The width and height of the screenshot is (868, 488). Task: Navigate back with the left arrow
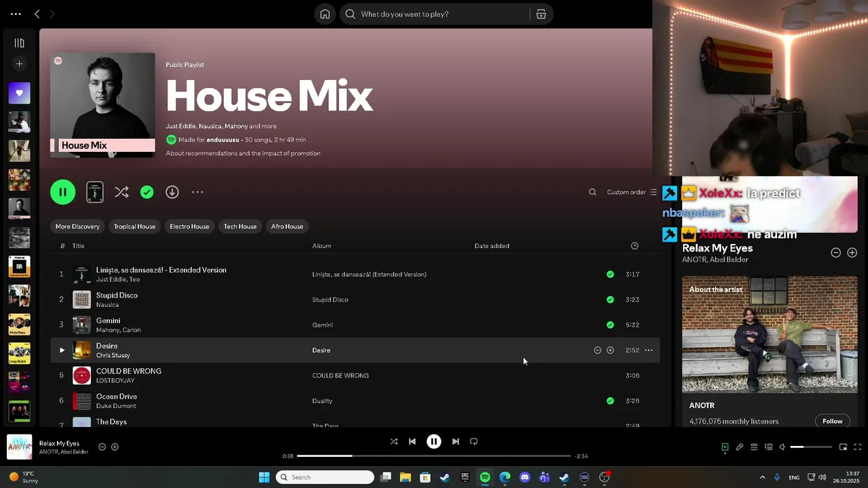point(37,14)
